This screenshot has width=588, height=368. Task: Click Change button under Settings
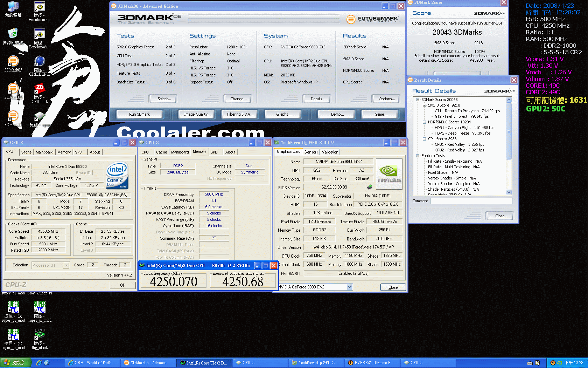(238, 99)
